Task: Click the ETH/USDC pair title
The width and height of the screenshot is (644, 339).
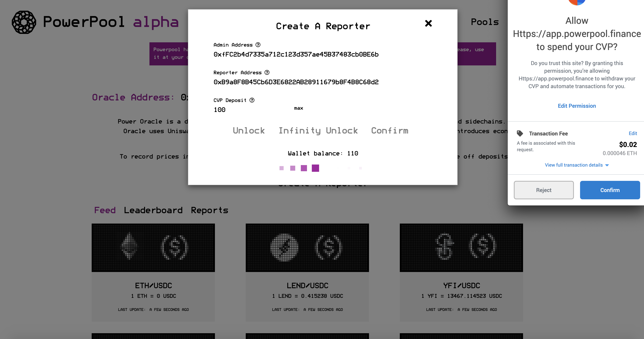Action: (x=153, y=286)
